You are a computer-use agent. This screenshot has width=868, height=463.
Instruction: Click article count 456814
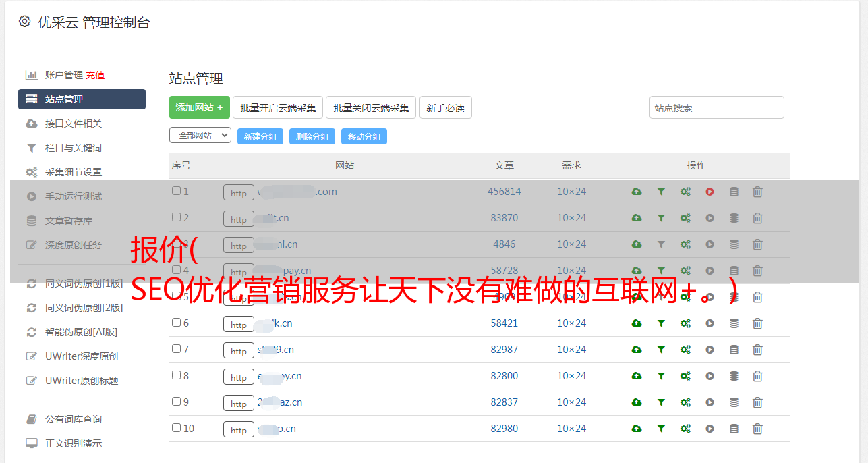pyautogui.click(x=504, y=192)
